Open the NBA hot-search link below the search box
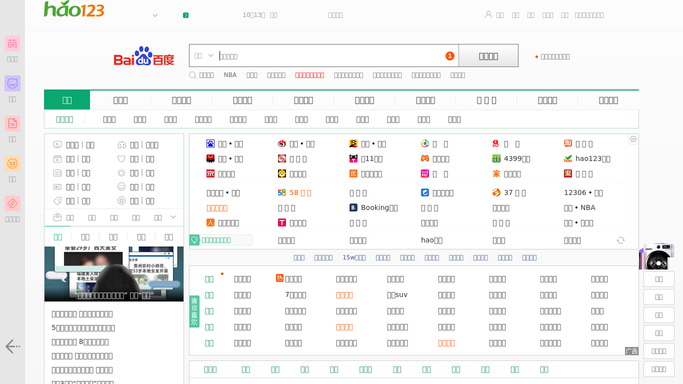 pos(230,75)
